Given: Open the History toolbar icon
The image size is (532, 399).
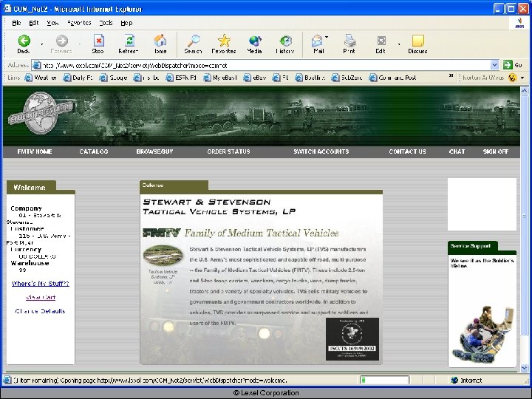Looking at the screenshot, I should coord(285,41).
